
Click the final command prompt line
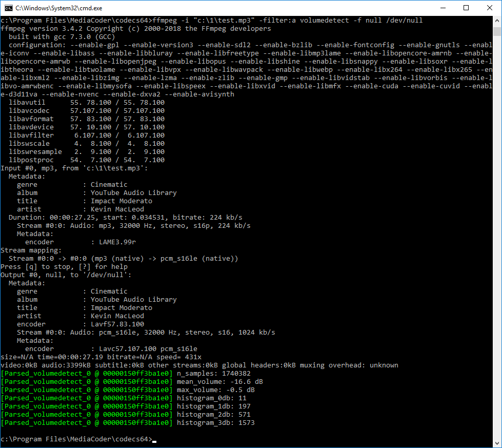point(78,439)
